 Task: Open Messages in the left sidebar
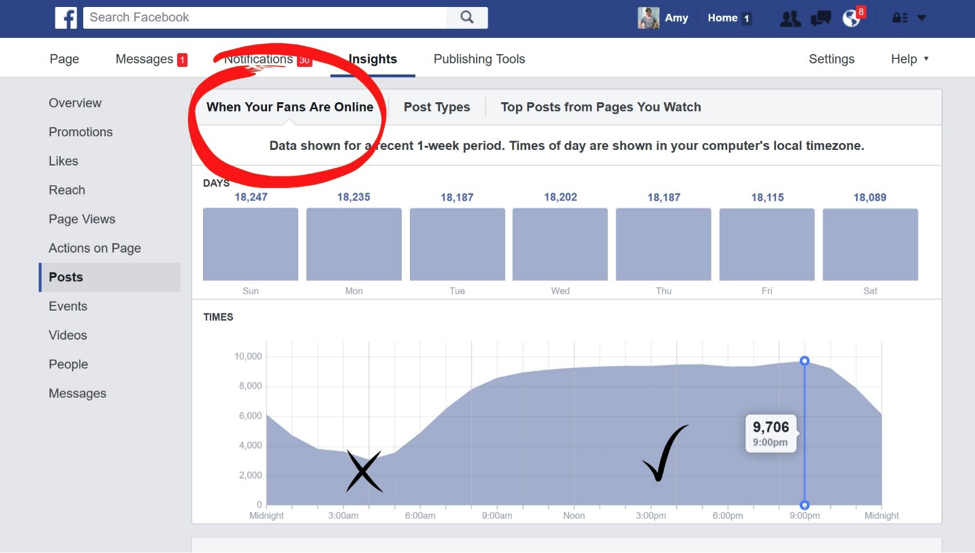78,393
